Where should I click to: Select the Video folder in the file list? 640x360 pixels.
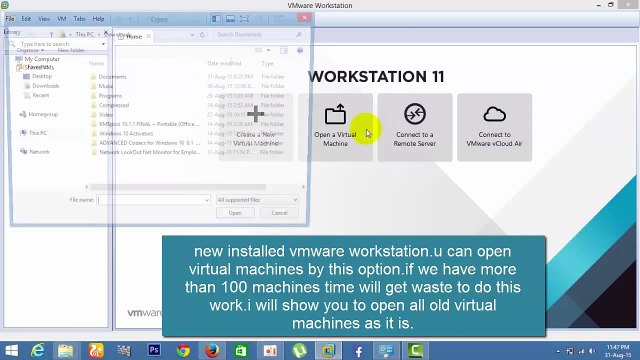[x=105, y=115]
